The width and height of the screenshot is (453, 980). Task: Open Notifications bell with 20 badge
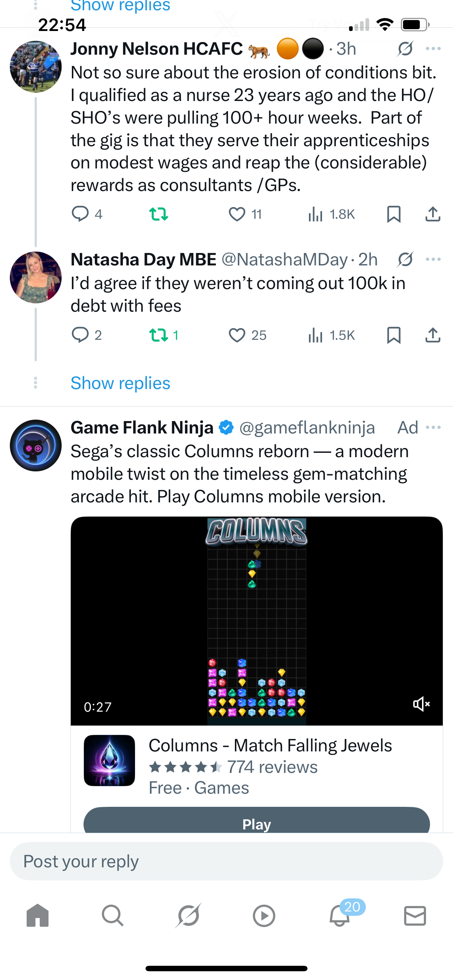(x=340, y=915)
